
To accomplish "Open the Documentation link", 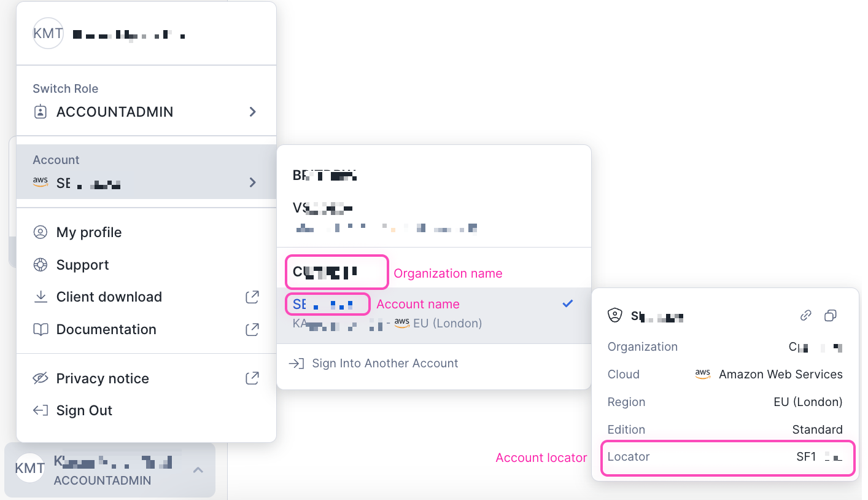I will point(106,329).
